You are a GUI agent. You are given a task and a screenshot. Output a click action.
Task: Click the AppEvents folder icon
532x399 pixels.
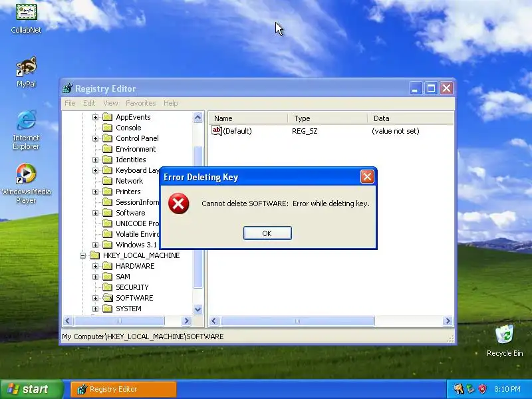coord(108,117)
